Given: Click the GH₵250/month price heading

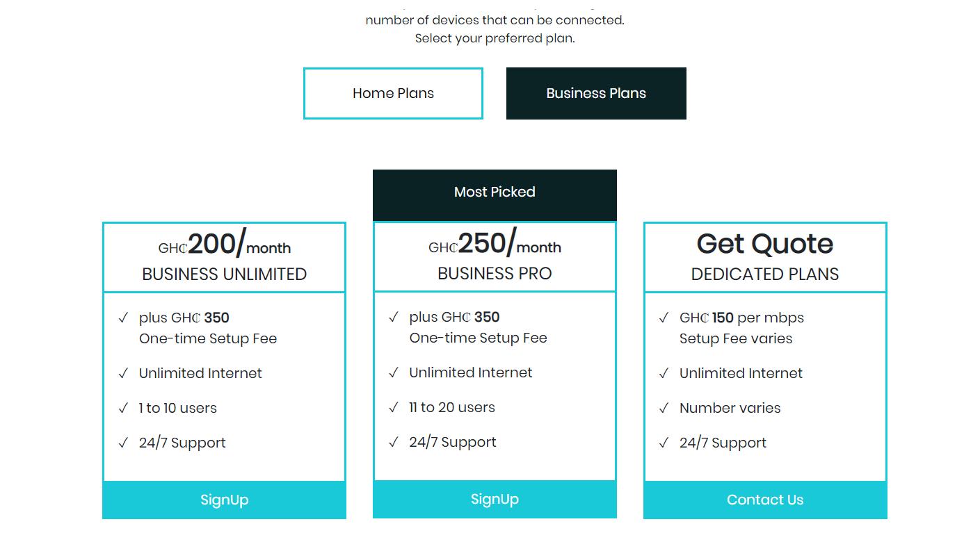Looking at the screenshot, I should click(x=495, y=245).
